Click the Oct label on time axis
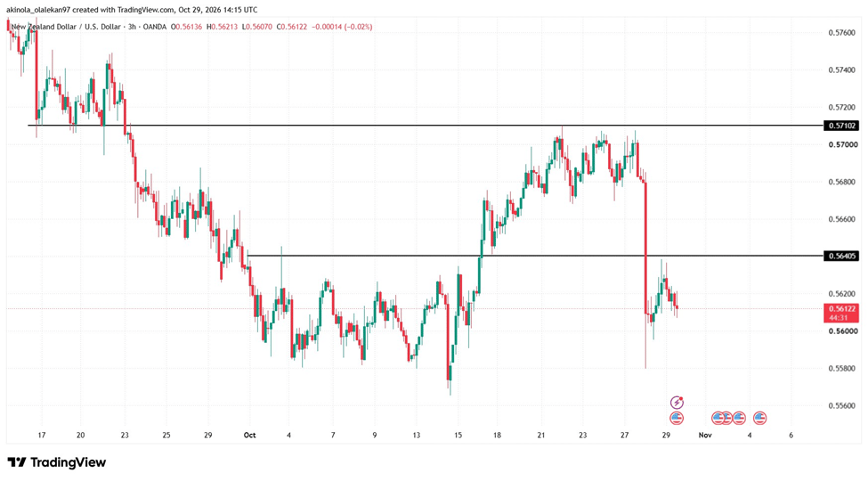This screenshot has height=481, width=868. (249, 436)
